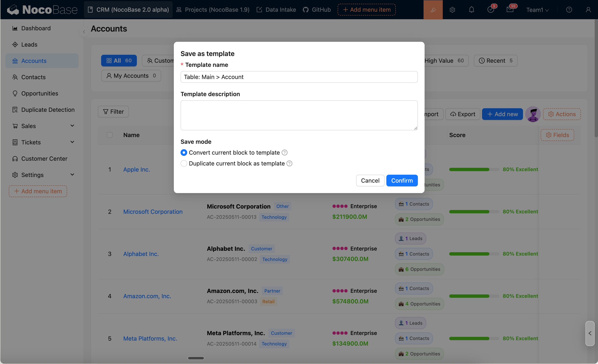Viewport: 598px width, 364px height.
Task: Check the select-all checkbox in table header
Action: [110, 135]
